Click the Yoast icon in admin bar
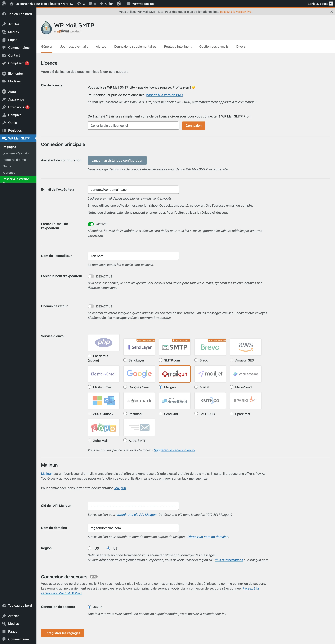Image resolution: width=335 pixels, height=644 pixels. pos(119,4)
